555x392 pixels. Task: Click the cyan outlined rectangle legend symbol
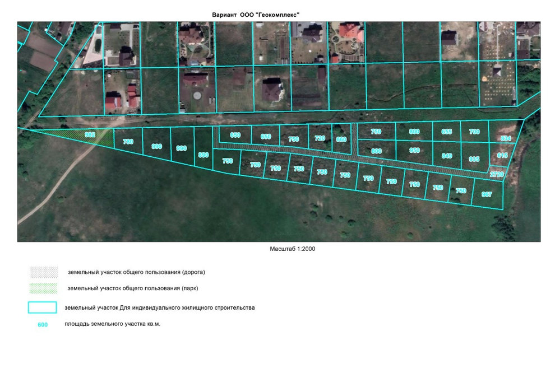tap(43, 307)
